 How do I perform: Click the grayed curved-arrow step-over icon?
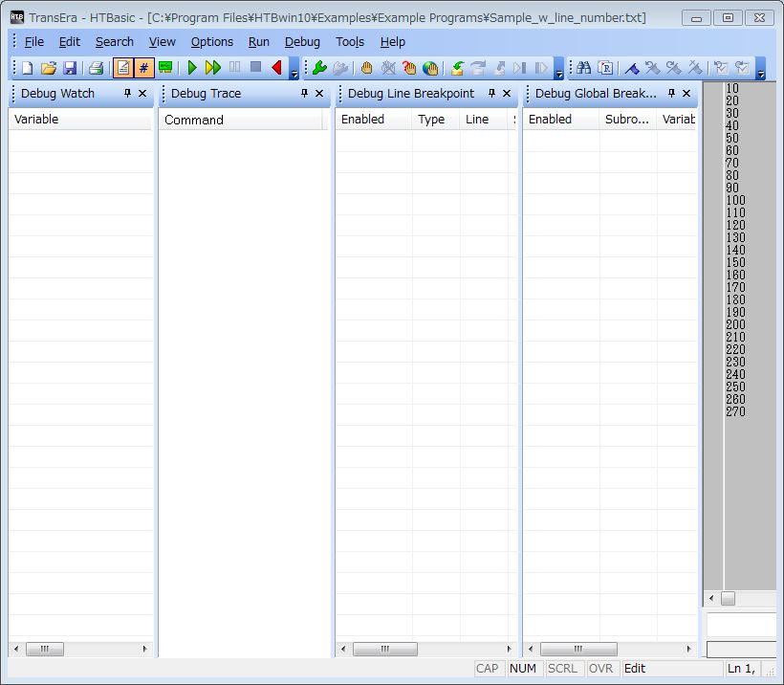[x=478, y=68]
